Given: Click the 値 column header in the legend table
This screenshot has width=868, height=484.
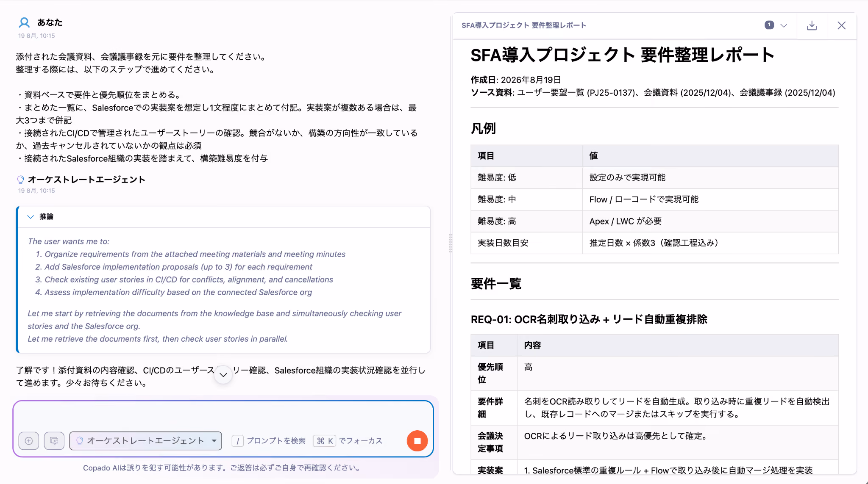Looking at the screenshot, I should tap(711, 156).
